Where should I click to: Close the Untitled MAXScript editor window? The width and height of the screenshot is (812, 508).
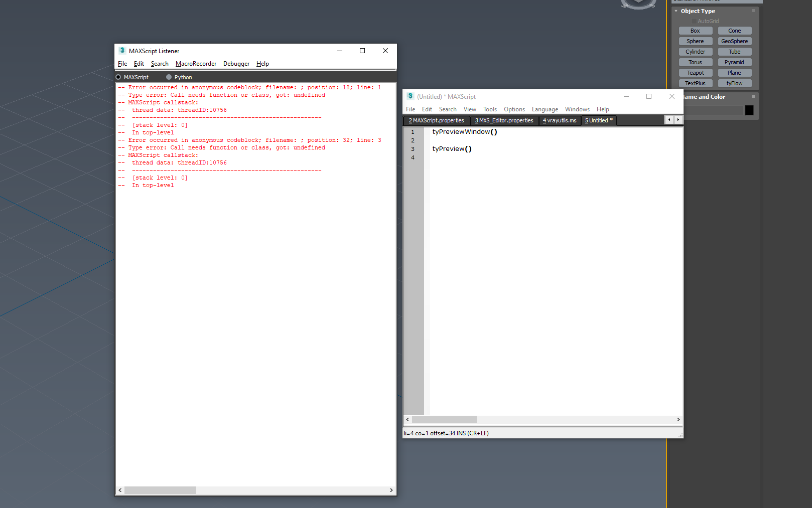672,96
